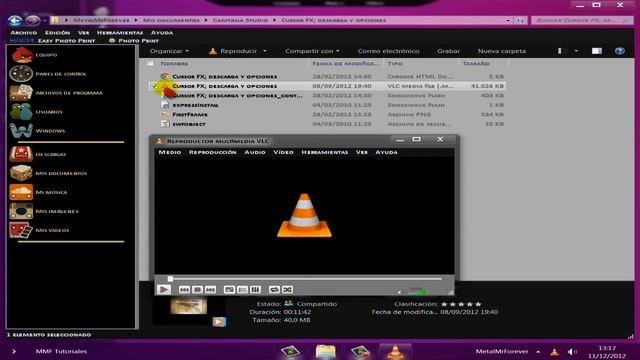Toggle VLC loop mode
This screenshot has height=360, width=640.
point(274,289)
